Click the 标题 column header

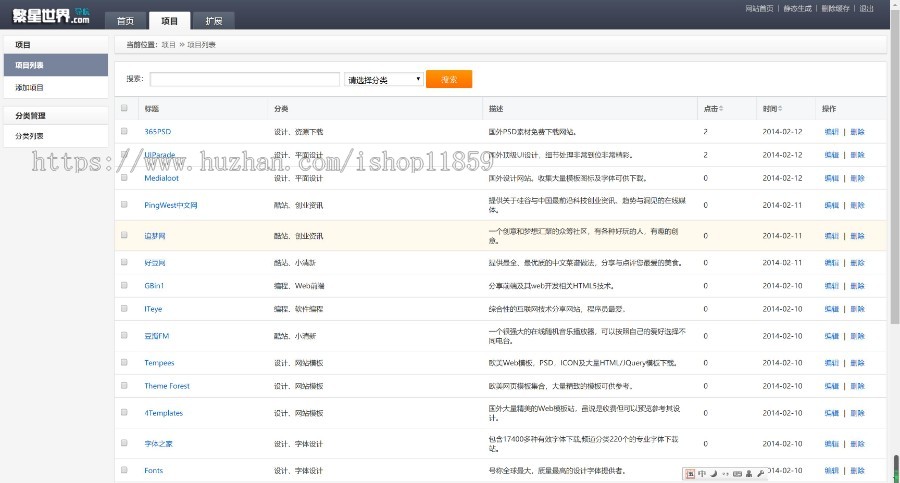152,109
